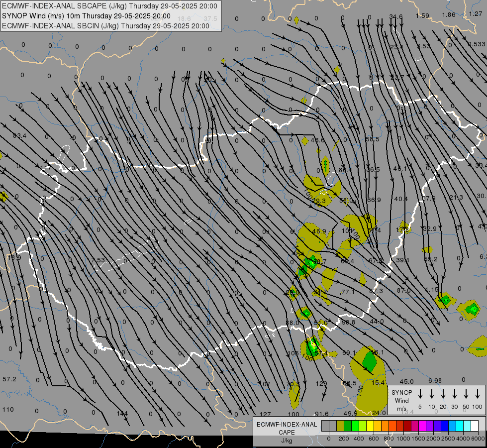Click the map value 86.4

pos(345,170)
